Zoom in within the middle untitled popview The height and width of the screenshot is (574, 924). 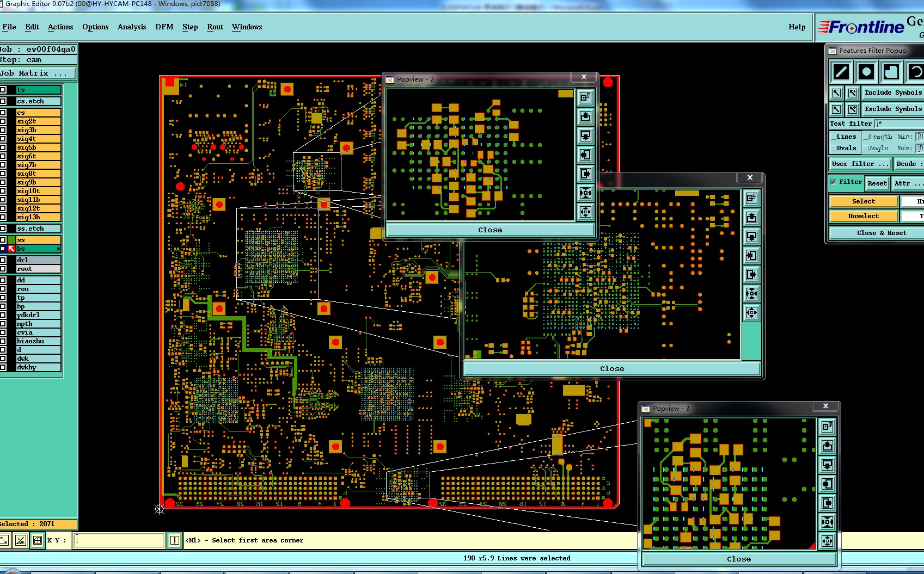tap(751, 293)
